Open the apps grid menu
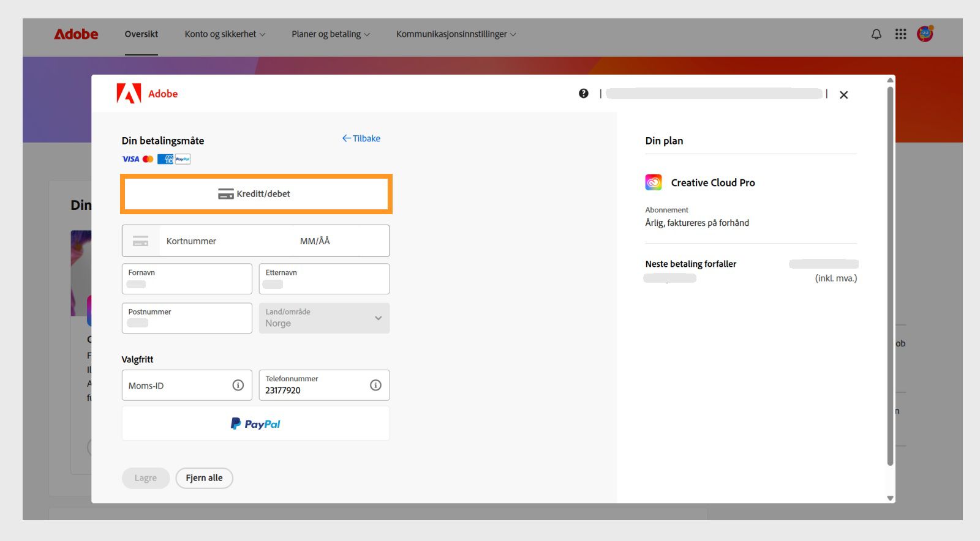Image resolution: width=980 pixels, height=541 pixels. 900,34
